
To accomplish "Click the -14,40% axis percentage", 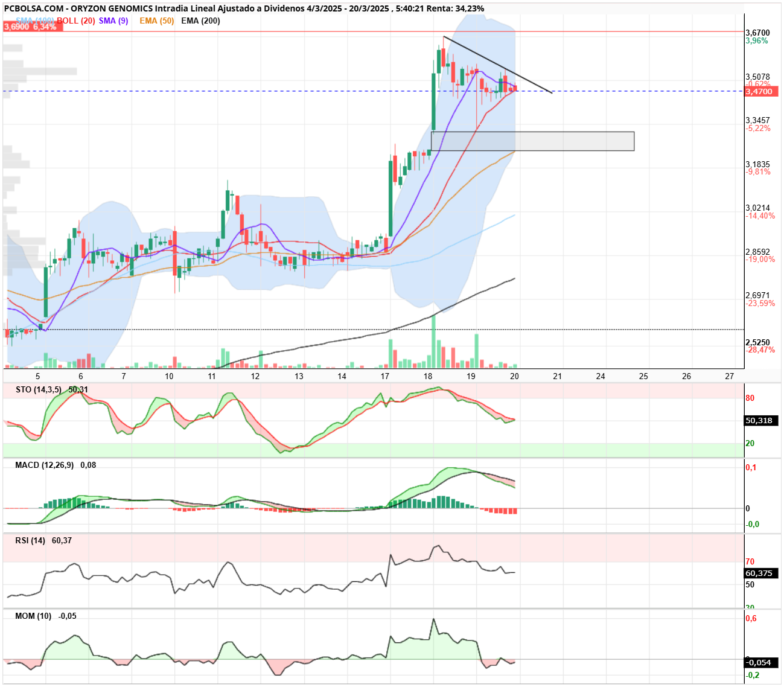I will (760, 216).
